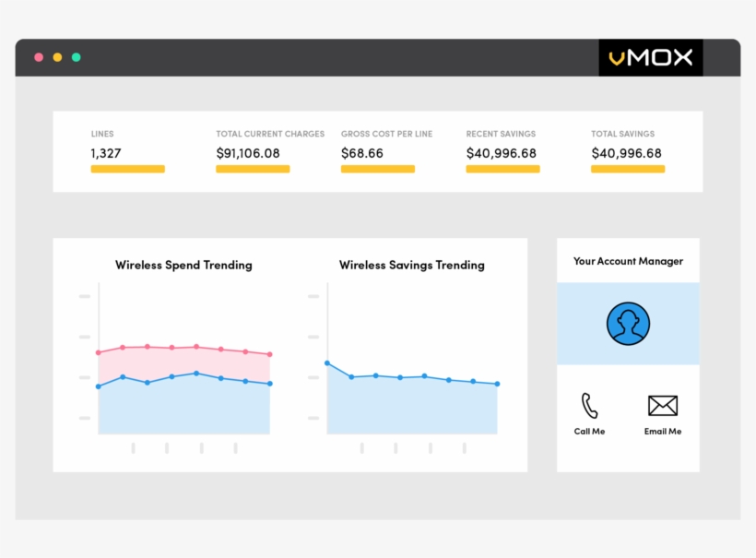The height and width of the screenshot is (558, 756).
Task: Click the yellow bar under Lines
Action: click(127, 170)
